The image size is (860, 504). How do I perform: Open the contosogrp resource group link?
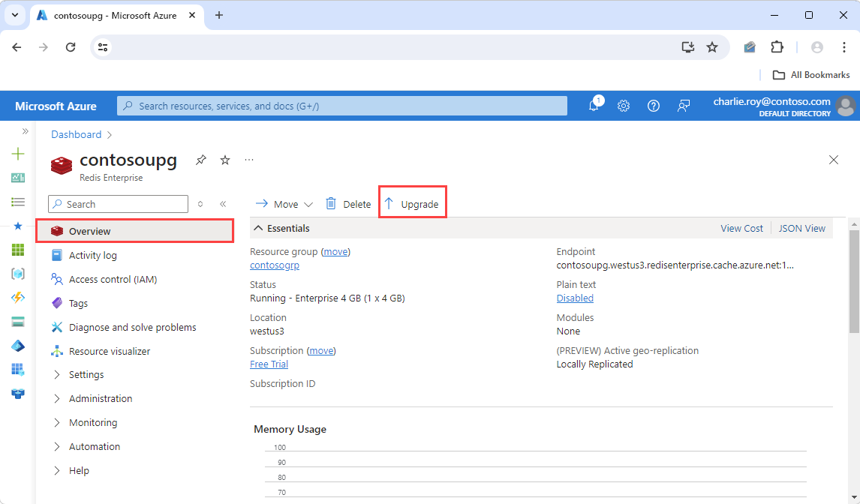pyautogui.click(x=275, y=265)
